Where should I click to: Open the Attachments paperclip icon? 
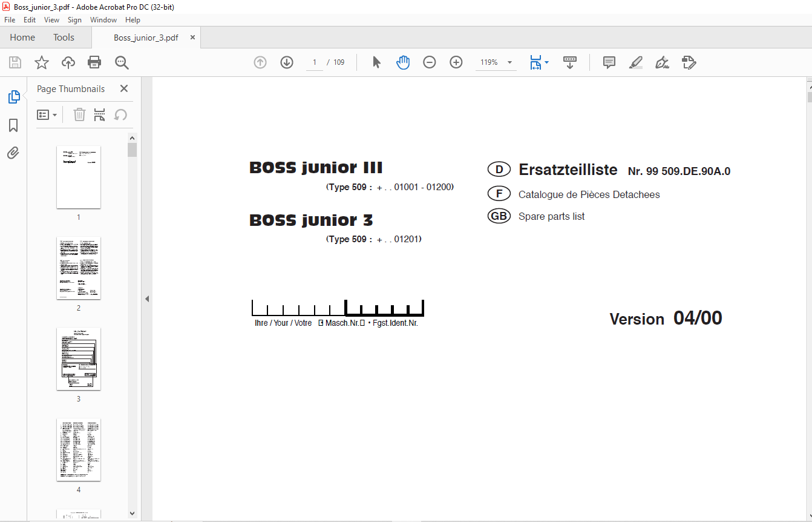pyautogui.click(x=13, y=153)
